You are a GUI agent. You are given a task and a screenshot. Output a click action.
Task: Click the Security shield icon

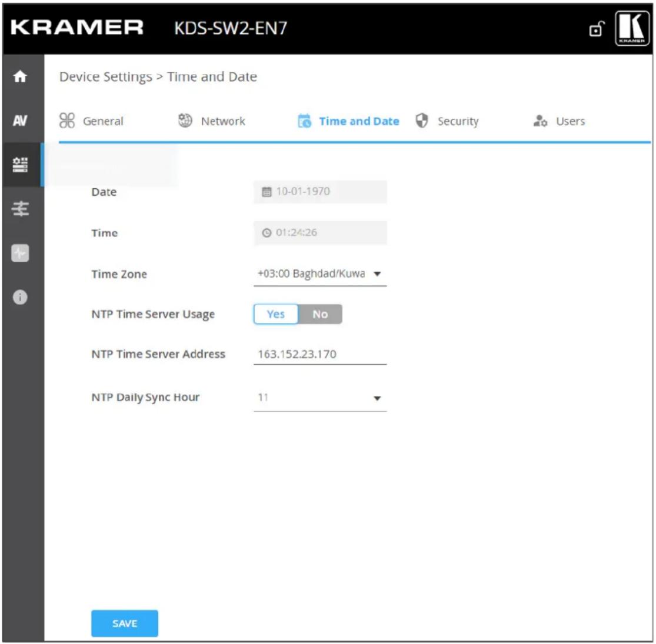[x=422, y=121]
